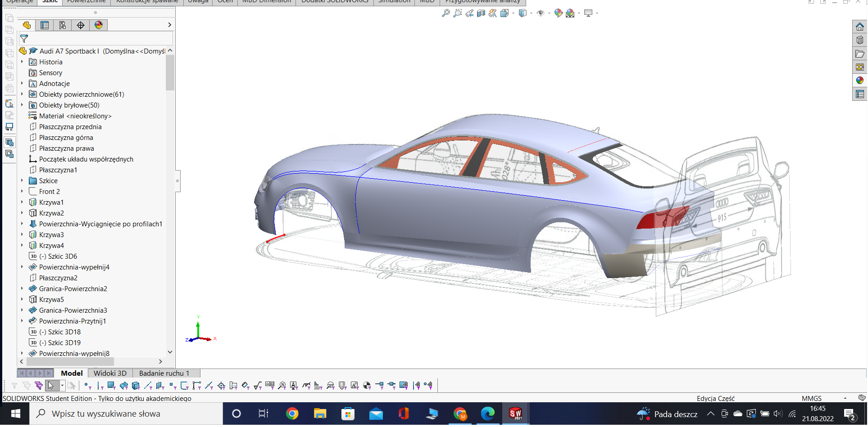Toggle the Filter Faces selection filter
868x427 pixels.
click(x=112, y=386)
